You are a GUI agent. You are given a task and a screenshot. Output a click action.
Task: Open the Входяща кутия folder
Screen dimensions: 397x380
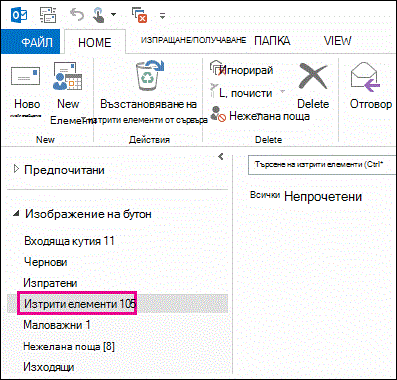coord(69,241)
